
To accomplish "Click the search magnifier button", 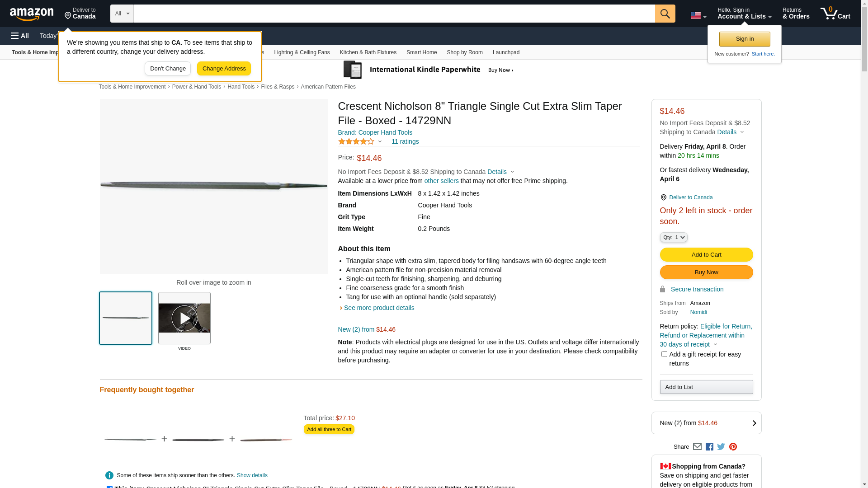I will click(665, 14).
